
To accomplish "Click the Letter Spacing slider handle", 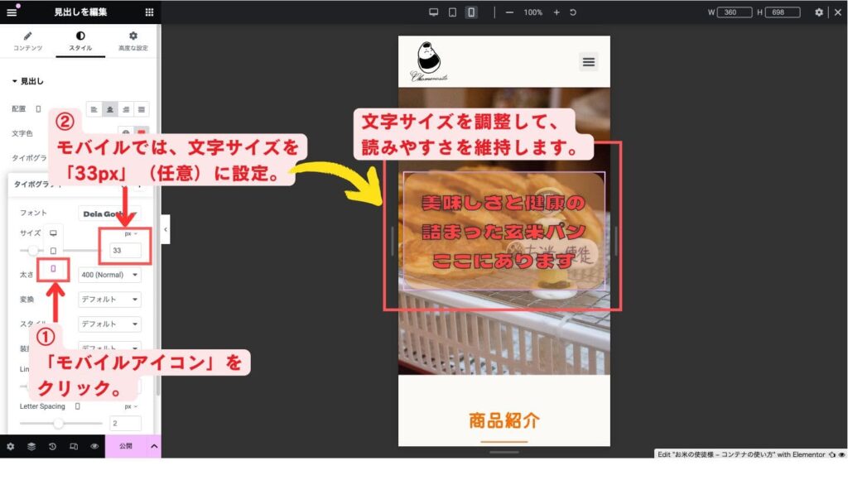I will [x=59, y=424].
